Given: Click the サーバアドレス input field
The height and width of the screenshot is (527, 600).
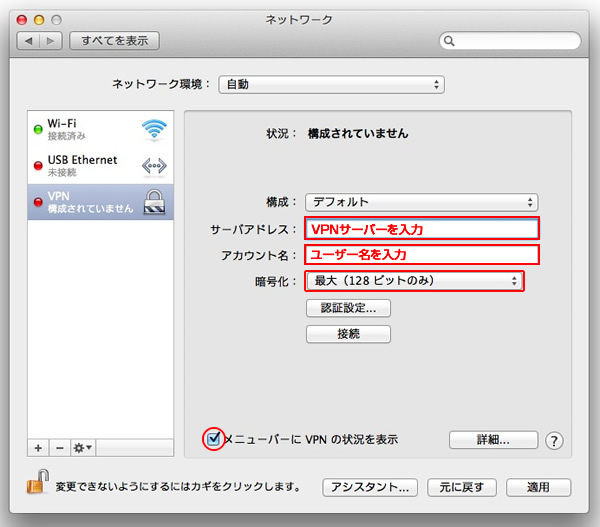Looking at the screenshot, I should coord(421,229).
